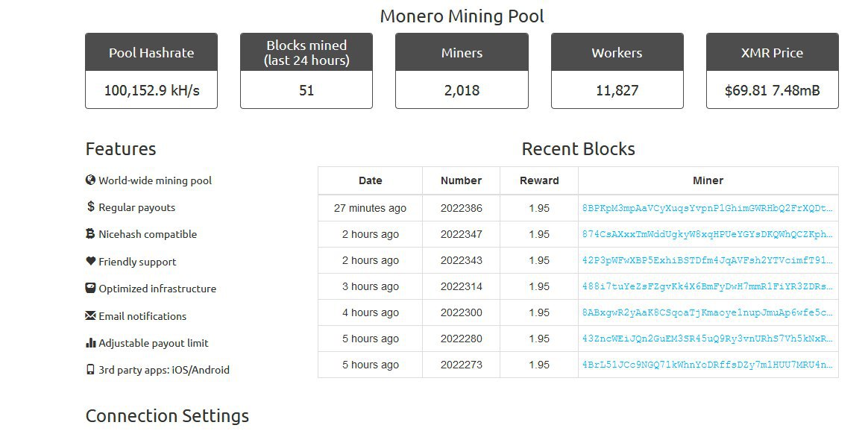Open miner address starting with 42P3pWFwXBP5
868x431 pixels.
click(x=707, y=260)
